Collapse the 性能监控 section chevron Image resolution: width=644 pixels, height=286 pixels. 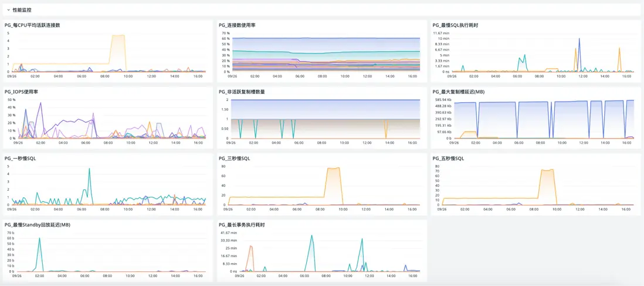(8, 9)
